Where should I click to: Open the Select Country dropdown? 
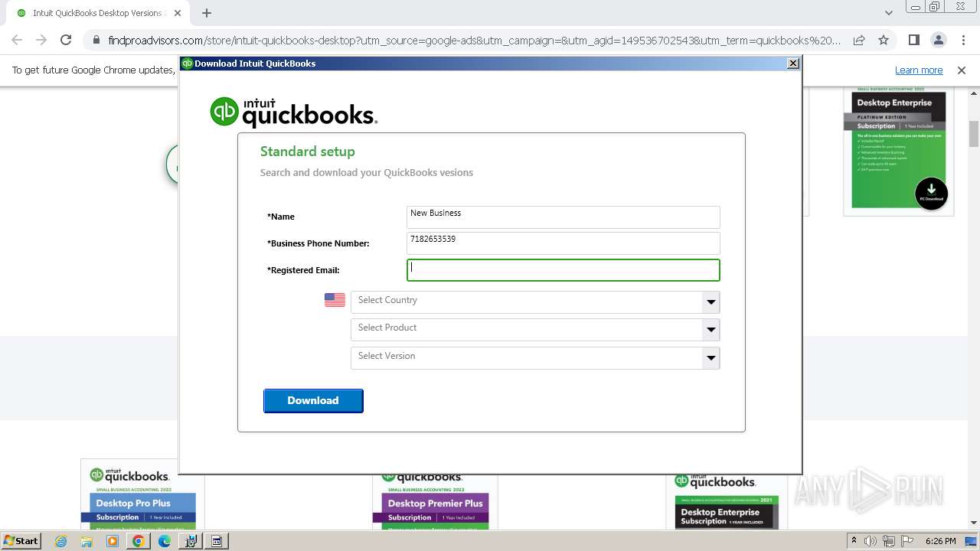[535, 302]
